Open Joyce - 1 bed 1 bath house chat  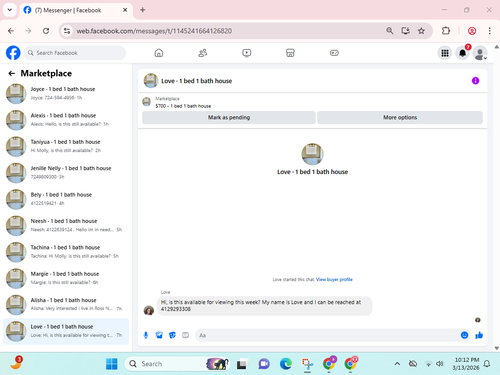pos(66,94)
